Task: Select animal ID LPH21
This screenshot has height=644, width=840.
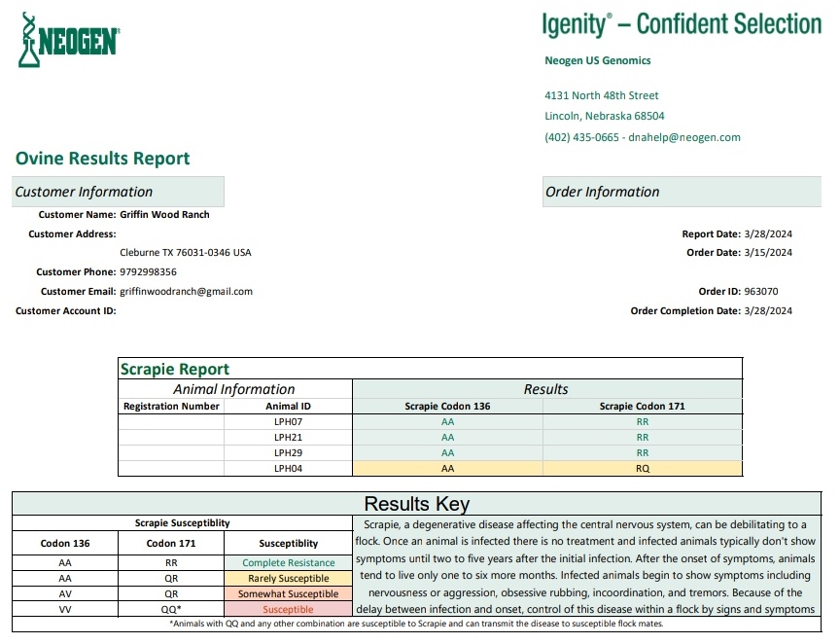Action: [288, 438]
